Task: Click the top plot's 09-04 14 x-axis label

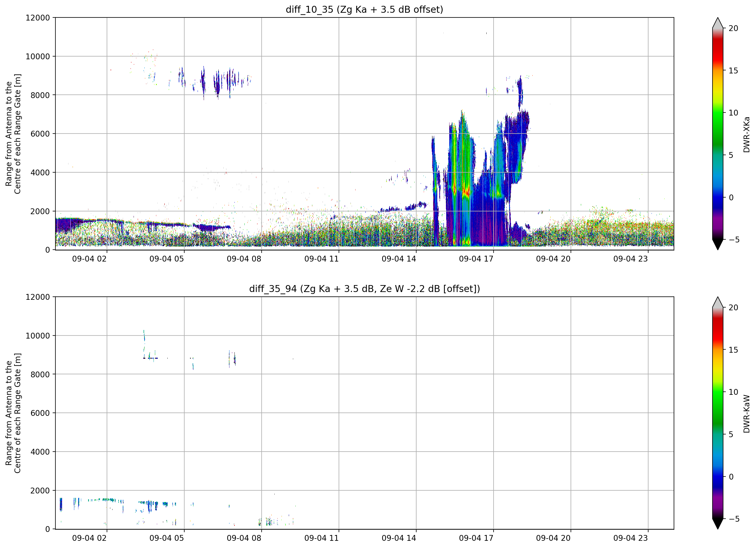Action: (399, 259)
